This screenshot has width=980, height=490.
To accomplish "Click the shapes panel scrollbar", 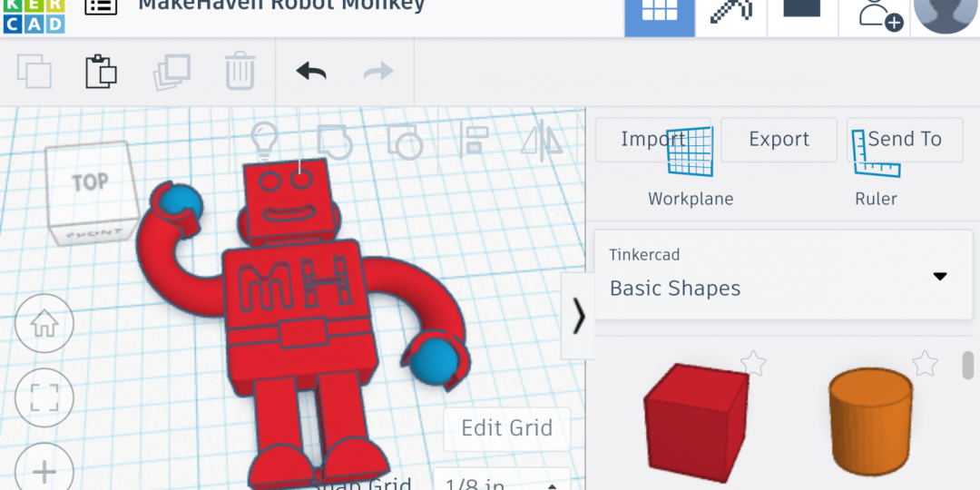I will (x=968, y=366).
